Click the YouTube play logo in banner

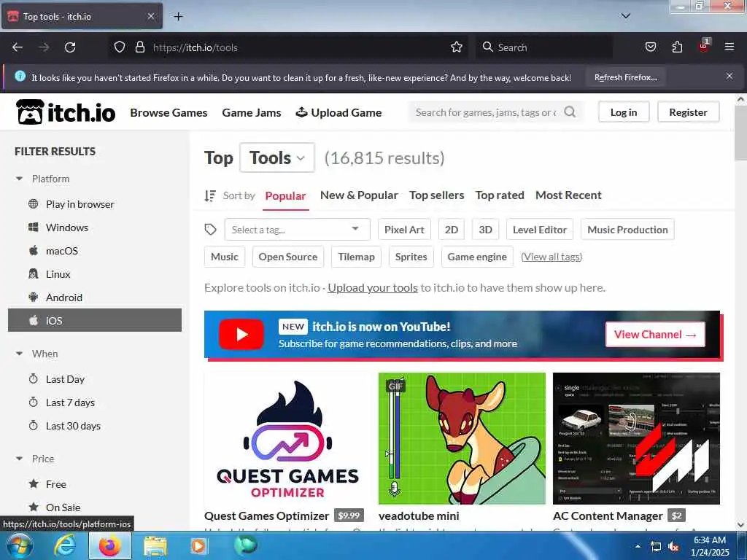coord(241,334)
